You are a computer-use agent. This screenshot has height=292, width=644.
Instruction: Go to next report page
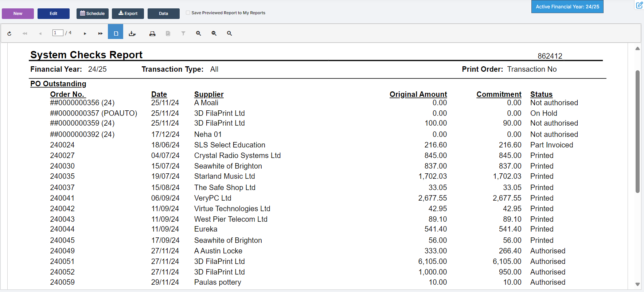[85, 33]
